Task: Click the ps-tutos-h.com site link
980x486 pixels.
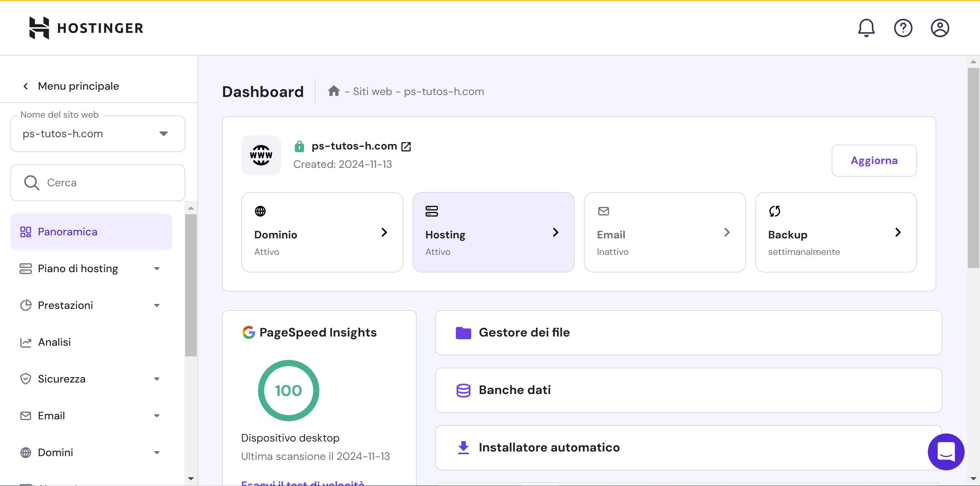Action: pyautogui.click(x=354, y=146)
